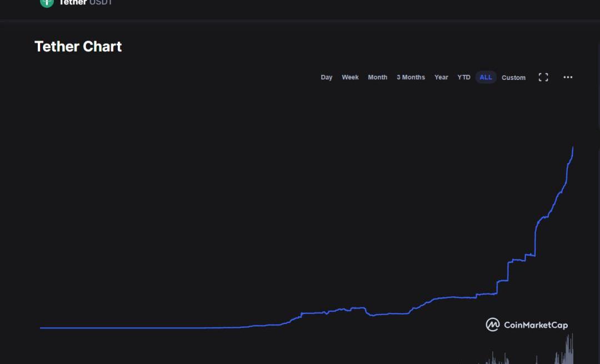600x364 pixels.
Task: Click the highlighted ALL range option
Action: (486, 77)
